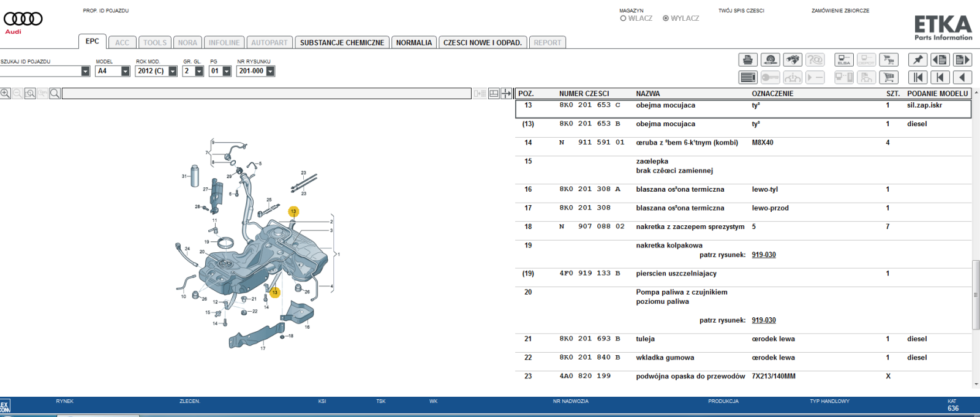Click the printer icon in the toolbar
Viewport: 980px width, 417px height.
(748, 59)
